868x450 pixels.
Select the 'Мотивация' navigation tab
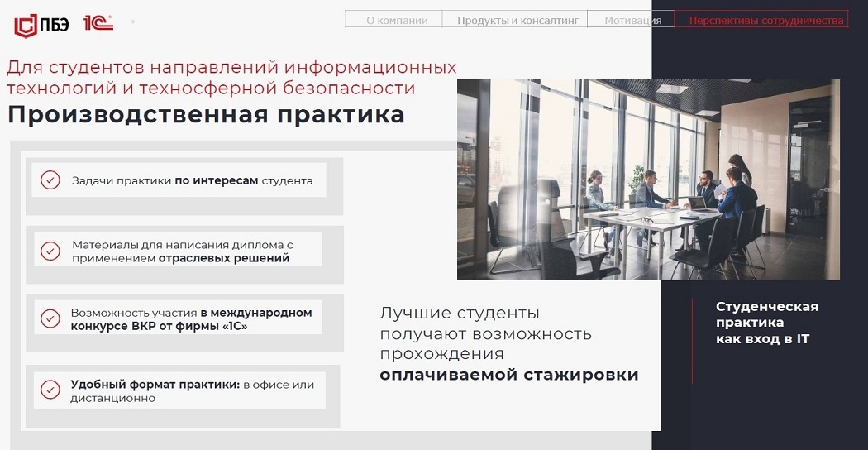632,20
